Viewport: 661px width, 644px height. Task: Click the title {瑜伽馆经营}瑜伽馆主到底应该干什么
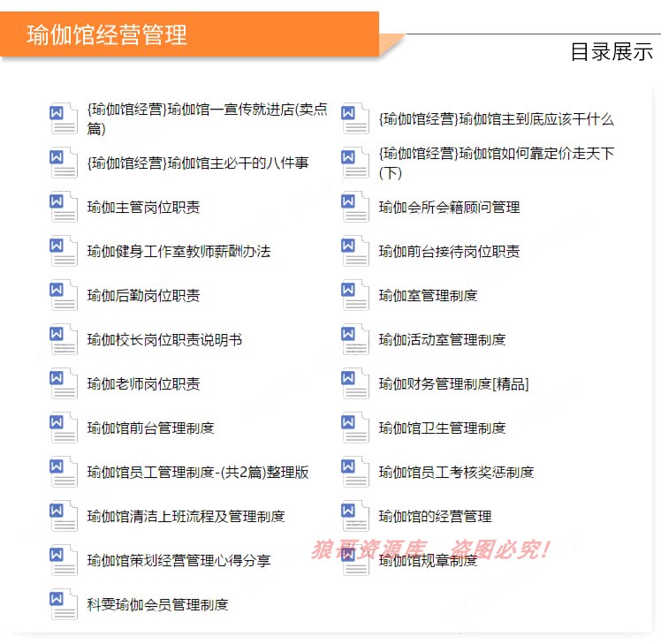coord(496,119)
